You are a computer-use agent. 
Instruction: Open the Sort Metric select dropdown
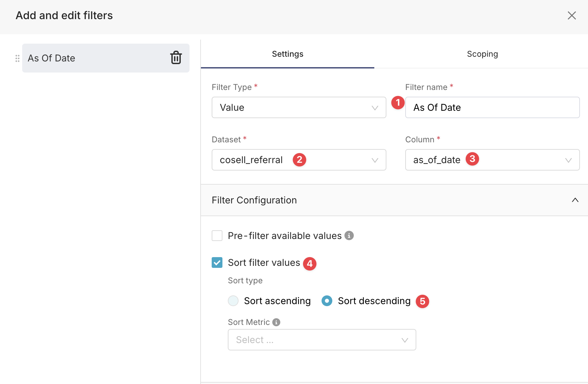tap(322, 340)
